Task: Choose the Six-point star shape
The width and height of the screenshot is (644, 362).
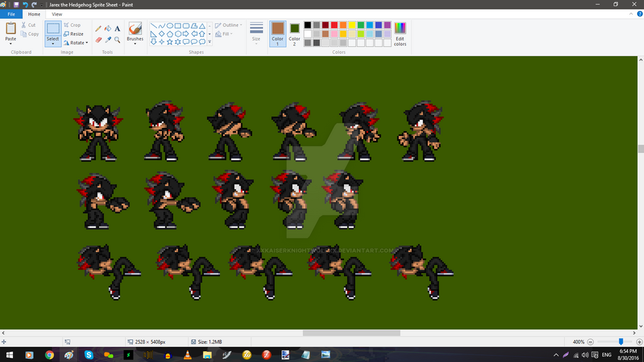Action: 178,42
